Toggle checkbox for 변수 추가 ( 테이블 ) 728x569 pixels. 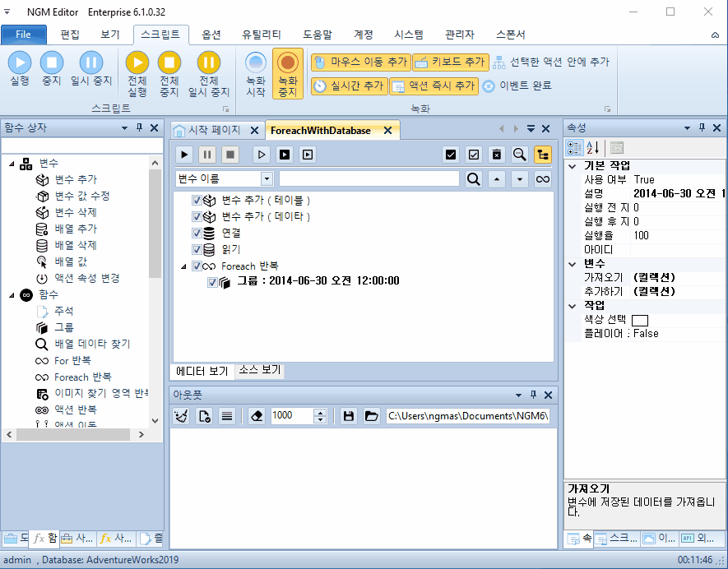(197, 200)
